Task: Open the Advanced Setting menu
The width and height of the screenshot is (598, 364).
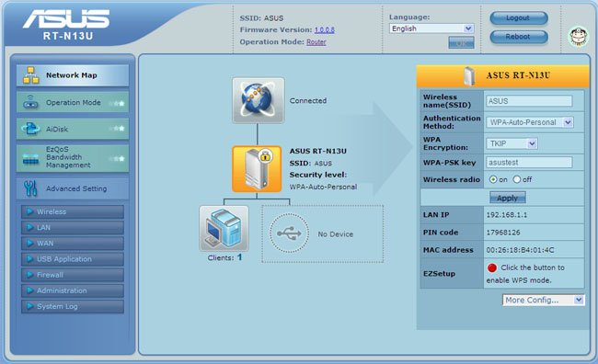Action: tap(73, 188)
